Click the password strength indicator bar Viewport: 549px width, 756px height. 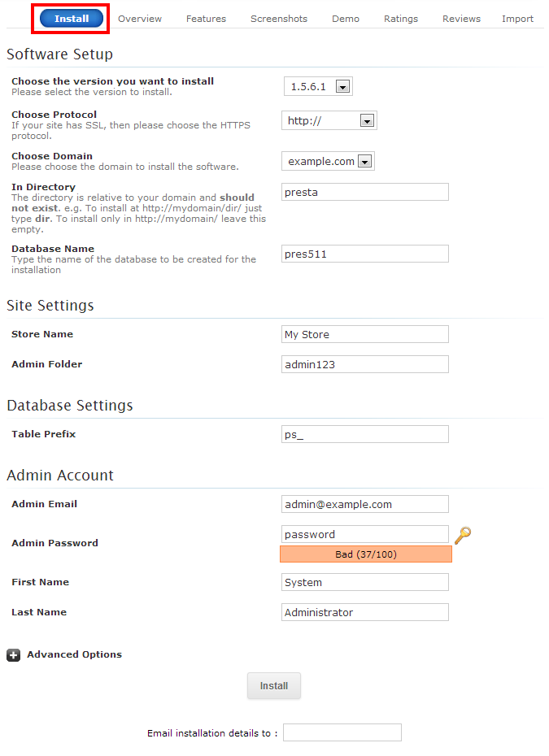365,554
